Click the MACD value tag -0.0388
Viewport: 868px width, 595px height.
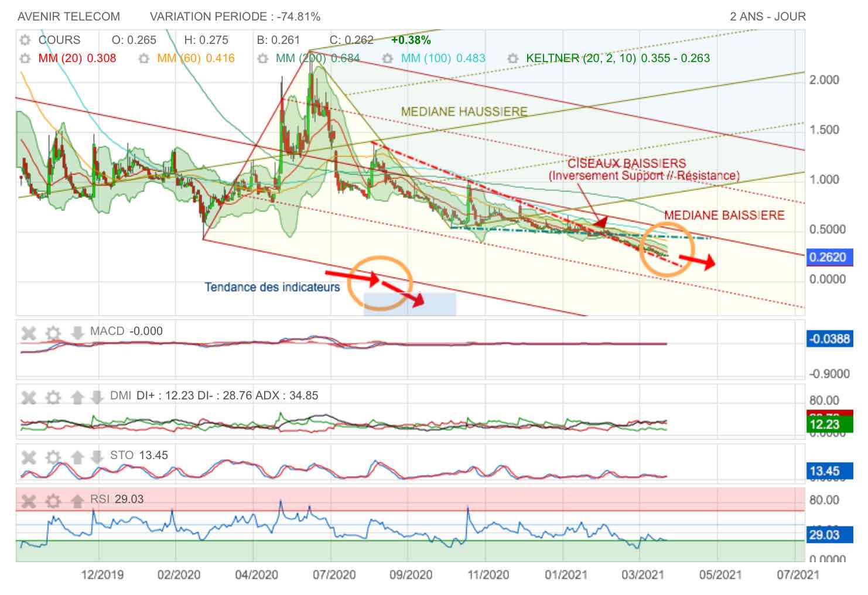point(829,338)
